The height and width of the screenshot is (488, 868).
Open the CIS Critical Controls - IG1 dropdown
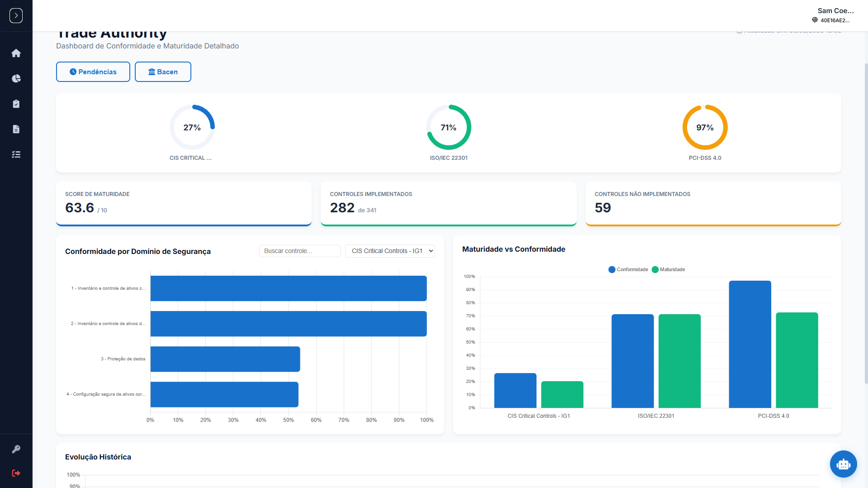click(x=390, y=251)
